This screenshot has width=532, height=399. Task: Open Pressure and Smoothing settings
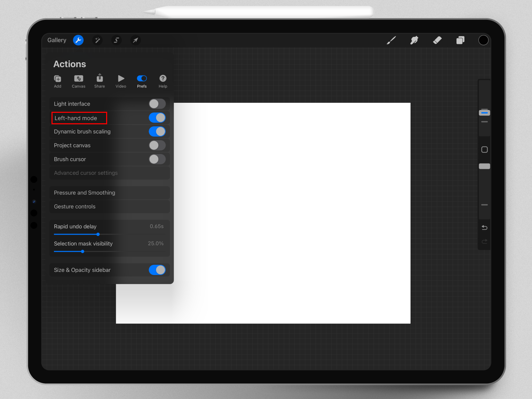[x=110, y=193]
